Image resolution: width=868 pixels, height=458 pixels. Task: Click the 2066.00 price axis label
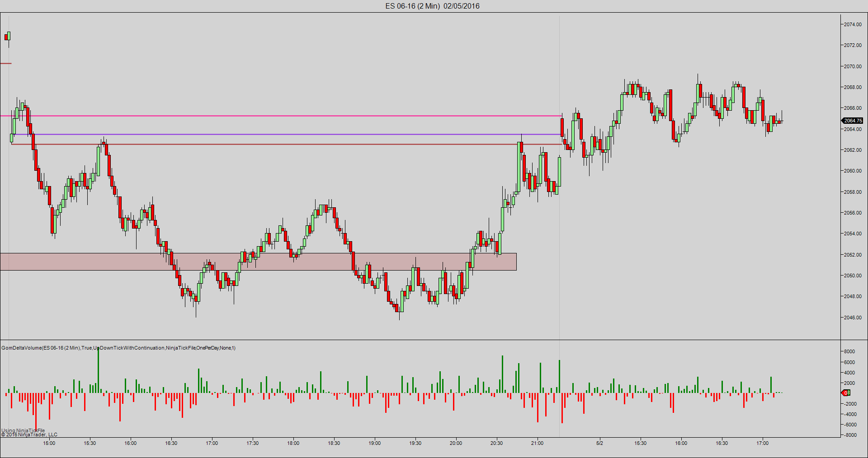(853, 108)
